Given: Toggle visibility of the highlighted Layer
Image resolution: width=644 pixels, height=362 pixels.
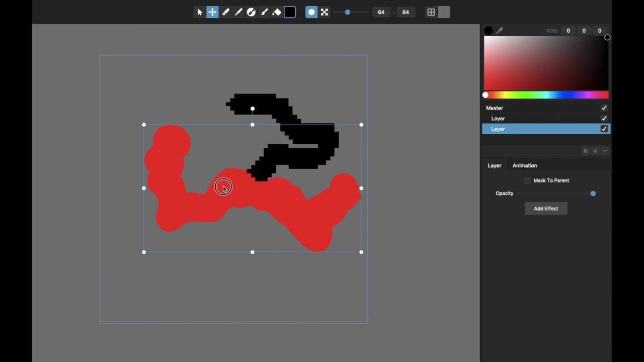Looking at the screenshot, I should coord(604,129).
